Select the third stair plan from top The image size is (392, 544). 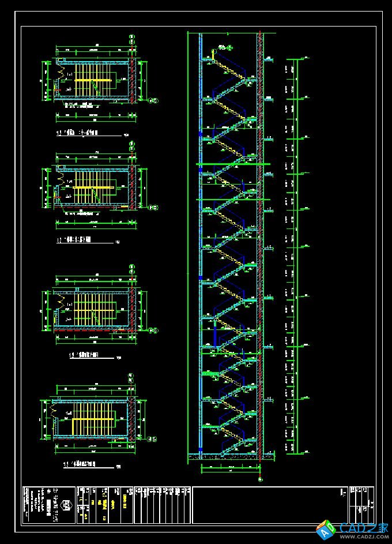coord(92,310)
